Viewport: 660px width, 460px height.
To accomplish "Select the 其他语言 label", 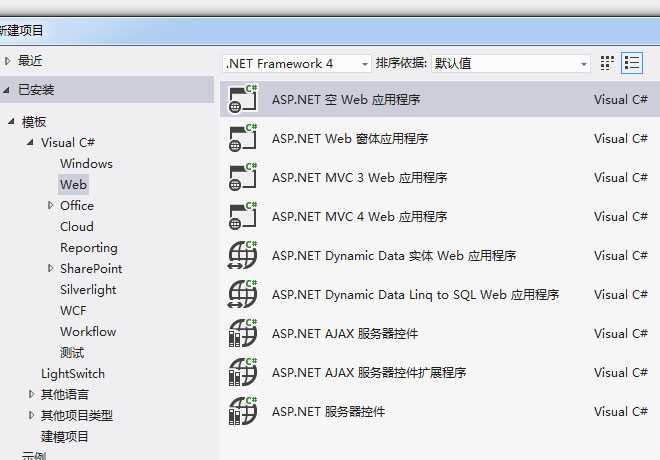I will click(64, 394).
